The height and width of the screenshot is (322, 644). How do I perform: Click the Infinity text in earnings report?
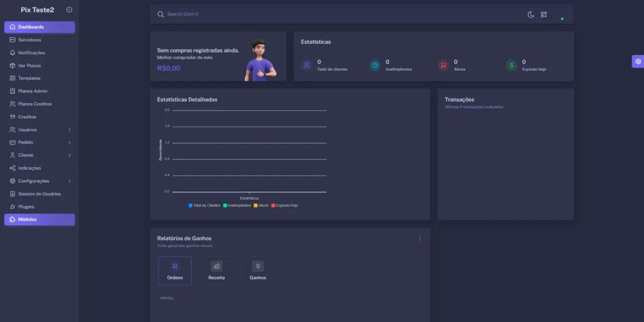[167, 298]
